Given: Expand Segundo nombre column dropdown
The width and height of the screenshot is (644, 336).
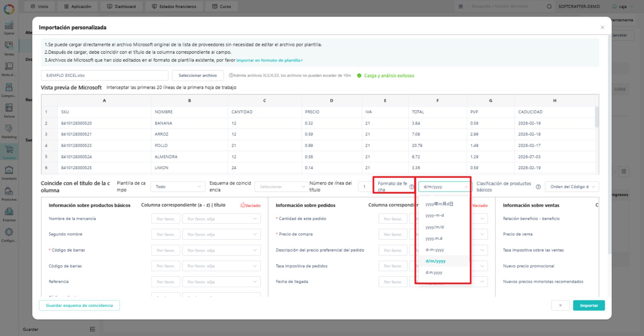Looking at the screenshot, I should click(222, 234).
